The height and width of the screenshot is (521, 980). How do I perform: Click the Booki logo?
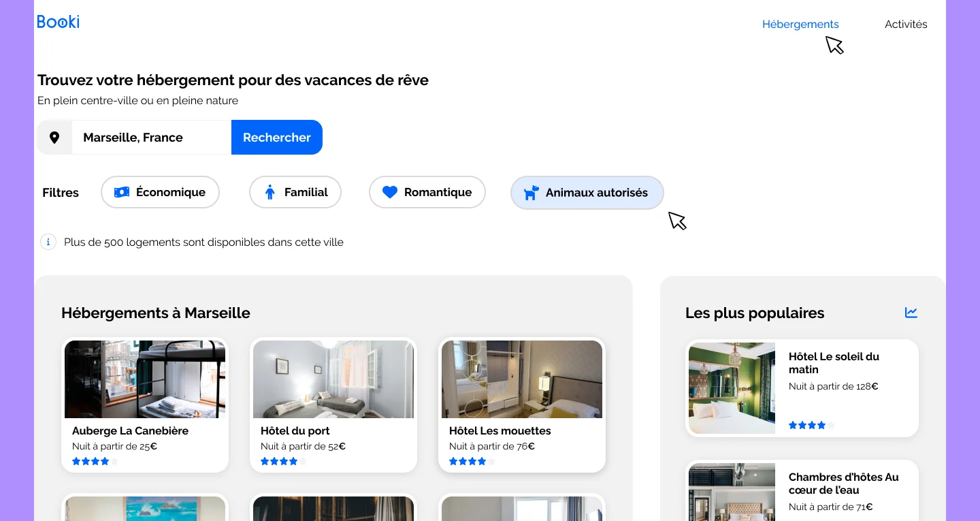pyautogui.click(x=58, y=22)
